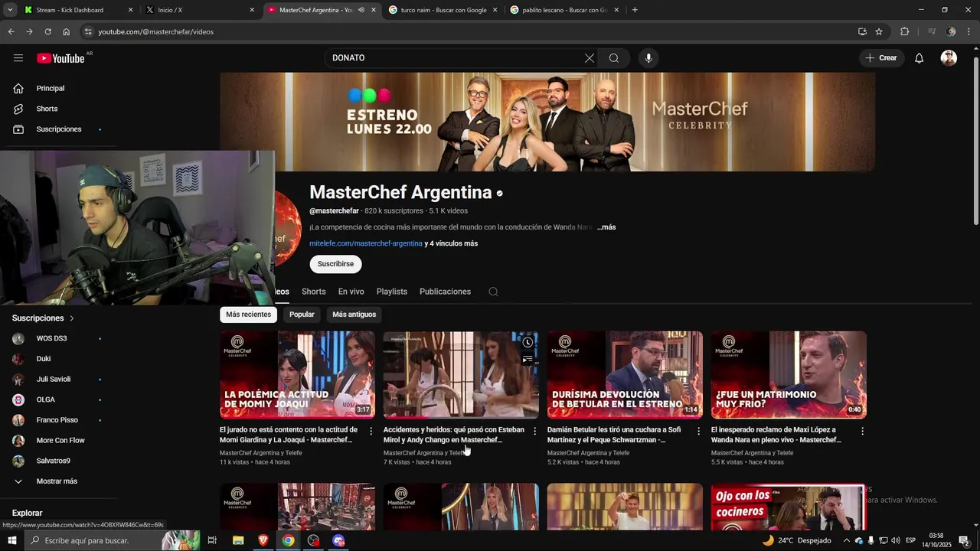
Task: Switch to the Publicaciones tab
Action: 445,292
